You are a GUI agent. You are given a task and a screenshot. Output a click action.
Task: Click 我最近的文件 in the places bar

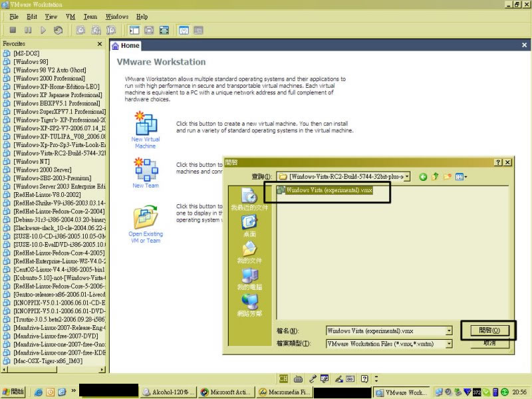tap(249, 199)
